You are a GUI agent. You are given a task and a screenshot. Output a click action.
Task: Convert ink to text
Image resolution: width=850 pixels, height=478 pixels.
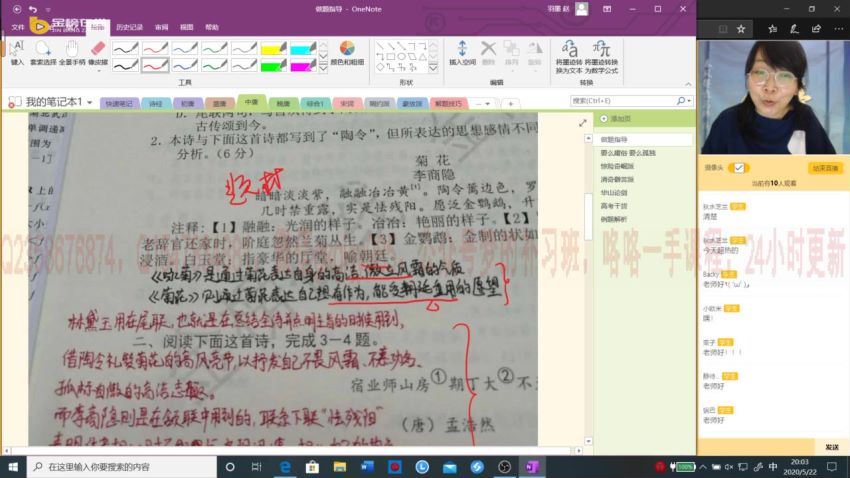pyautogui.click(x=569, y=57)
